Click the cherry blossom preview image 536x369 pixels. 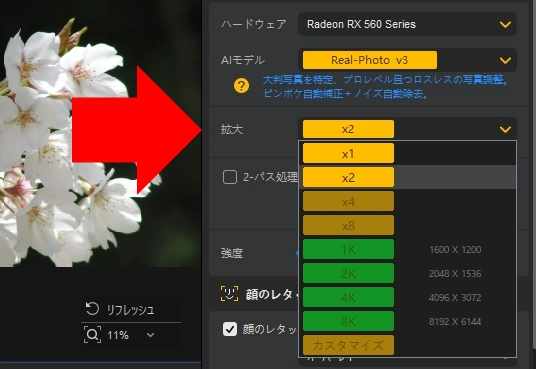[x=100, y=133]
